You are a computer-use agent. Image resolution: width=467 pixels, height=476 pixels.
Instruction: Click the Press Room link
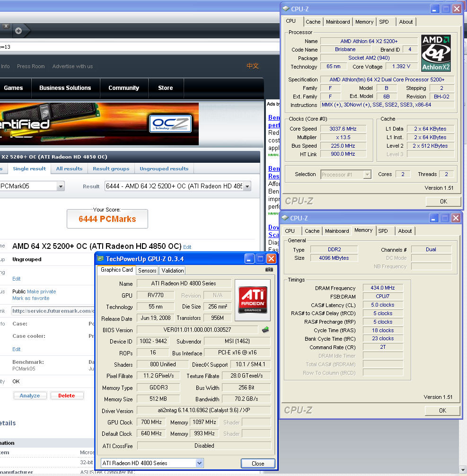pos(31,66)
